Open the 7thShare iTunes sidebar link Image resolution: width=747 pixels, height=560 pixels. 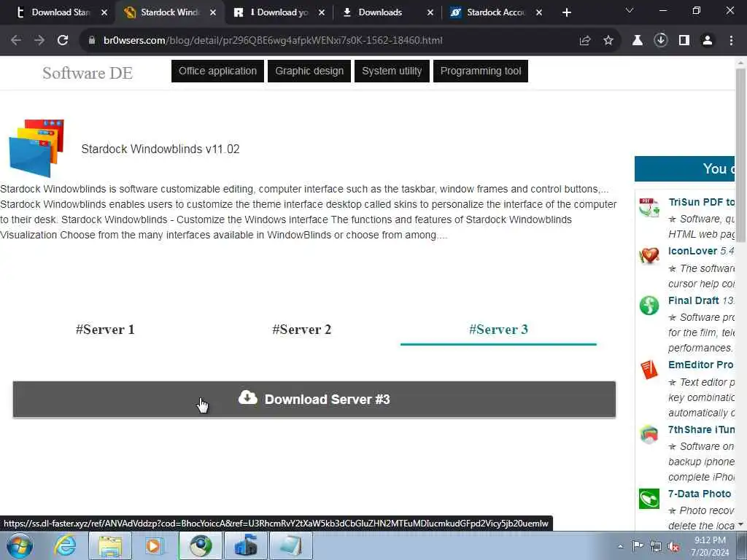[x=701, y=429]
